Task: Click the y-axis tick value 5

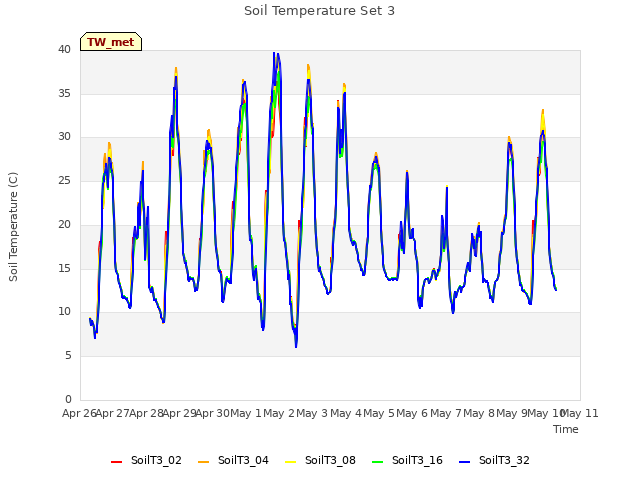Action: coord(68,356)
